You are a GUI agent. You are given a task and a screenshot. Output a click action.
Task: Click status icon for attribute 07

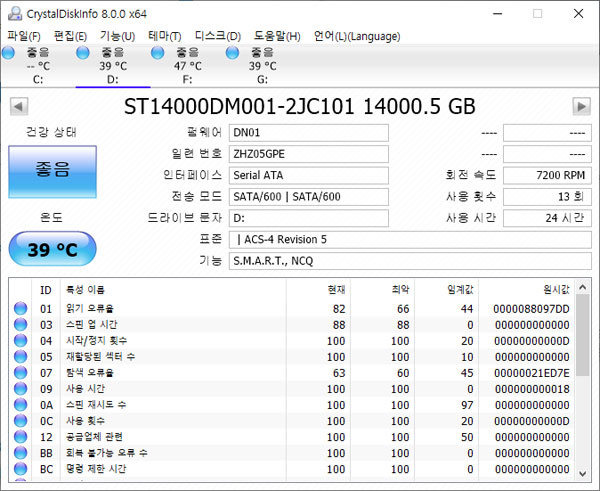pyautogui.click(x=21, y=372)
